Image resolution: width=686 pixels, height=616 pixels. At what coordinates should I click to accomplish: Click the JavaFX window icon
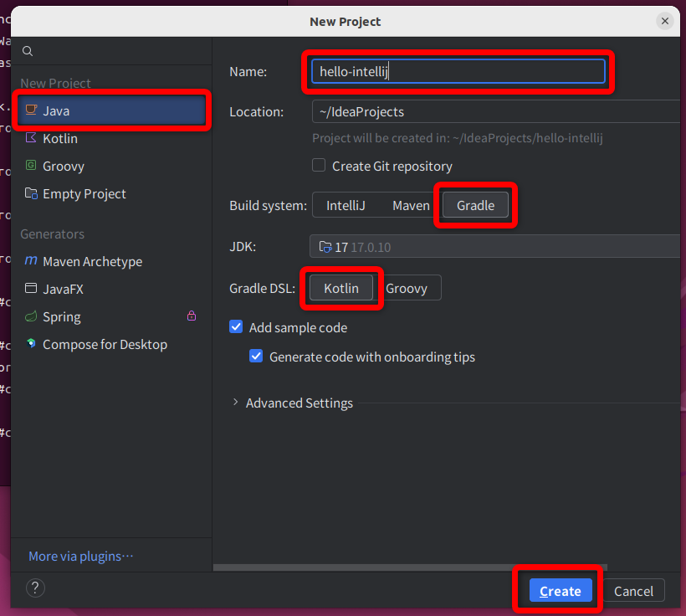tap(31, 288)
